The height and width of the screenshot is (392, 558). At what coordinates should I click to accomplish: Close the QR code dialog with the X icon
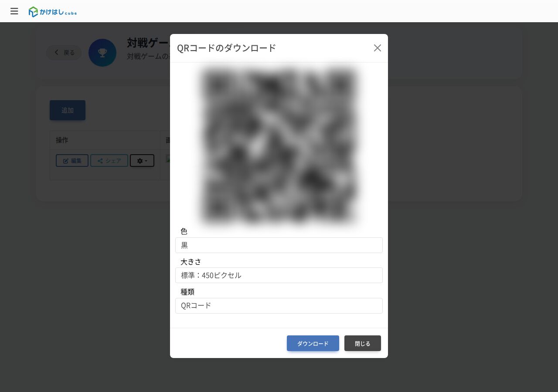pos(378,48)
